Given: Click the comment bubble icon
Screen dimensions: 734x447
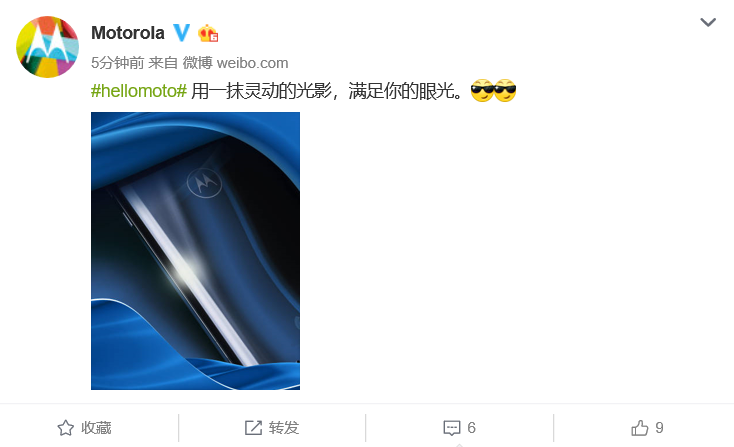Looking at the screenshot, I should tap(452, 428).
